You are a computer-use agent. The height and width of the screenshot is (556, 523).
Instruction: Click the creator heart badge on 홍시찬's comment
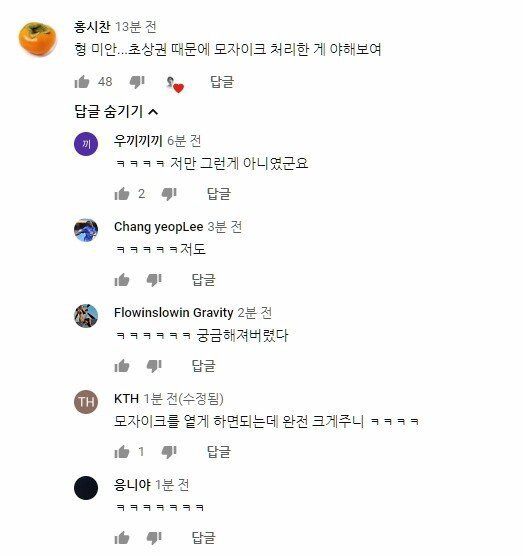[x=175, y=85]
